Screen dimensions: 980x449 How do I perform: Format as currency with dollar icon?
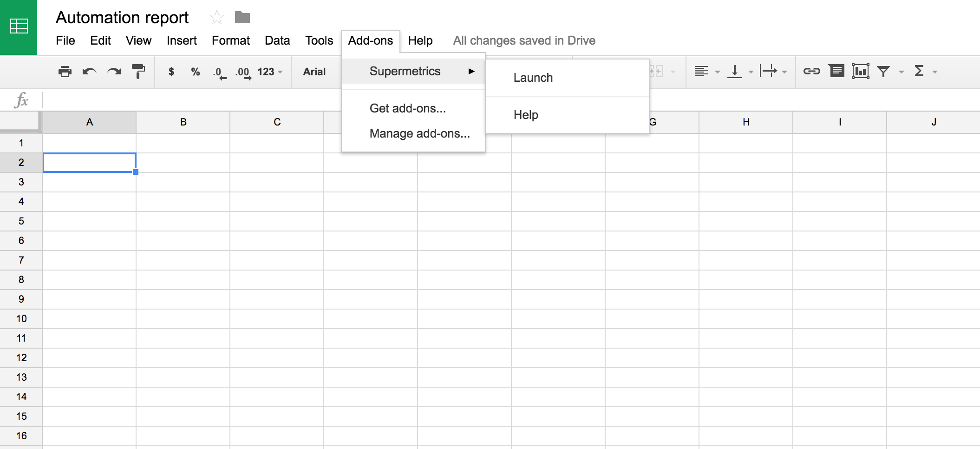pos(171,72)
